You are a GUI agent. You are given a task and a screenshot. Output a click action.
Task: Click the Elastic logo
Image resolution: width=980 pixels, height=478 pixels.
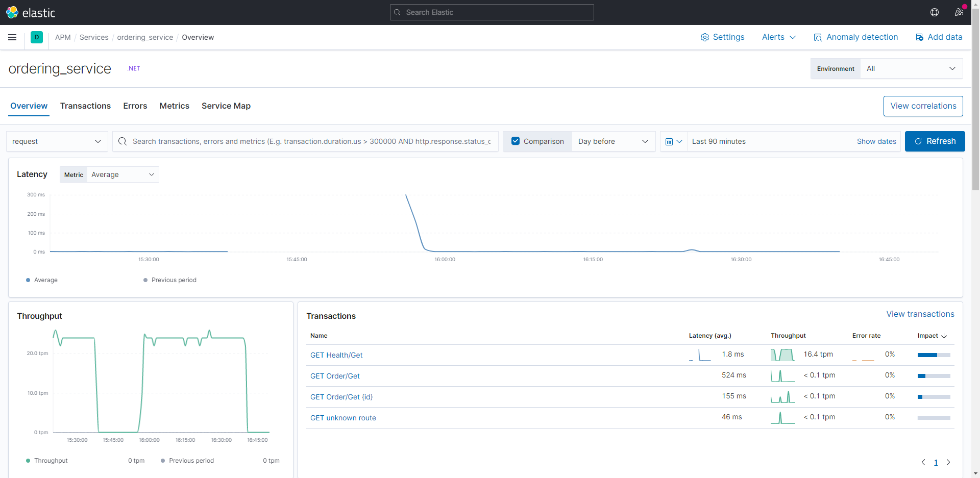pyautogui.click(x=30, y=12)
